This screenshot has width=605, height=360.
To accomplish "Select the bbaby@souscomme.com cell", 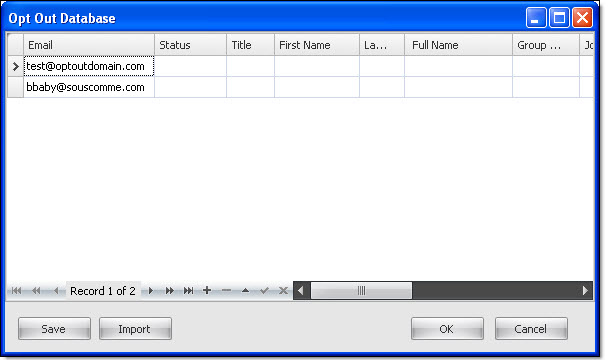I will [89, 87].
